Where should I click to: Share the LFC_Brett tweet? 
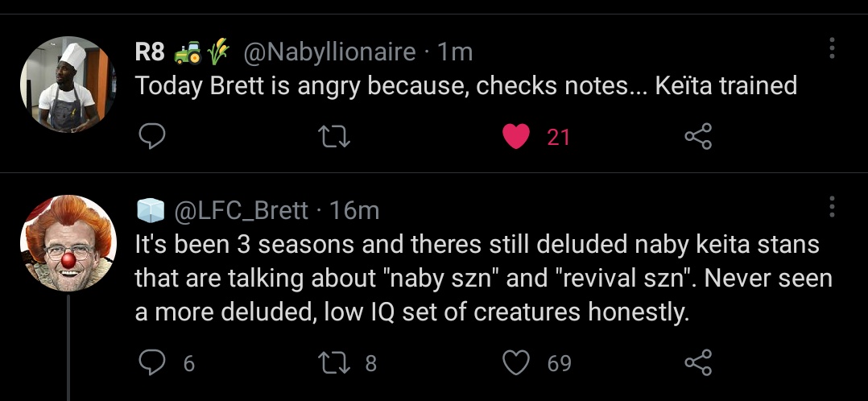click(x=697, y=363)
